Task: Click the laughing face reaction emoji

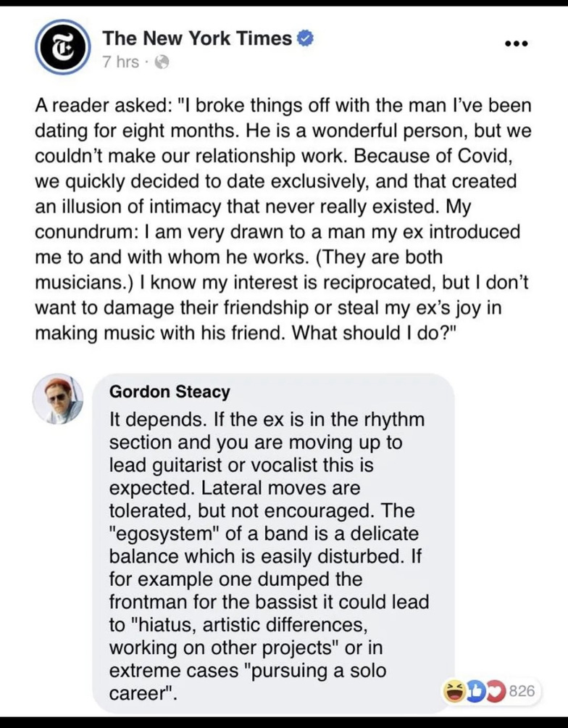Action: click(455, 690)
